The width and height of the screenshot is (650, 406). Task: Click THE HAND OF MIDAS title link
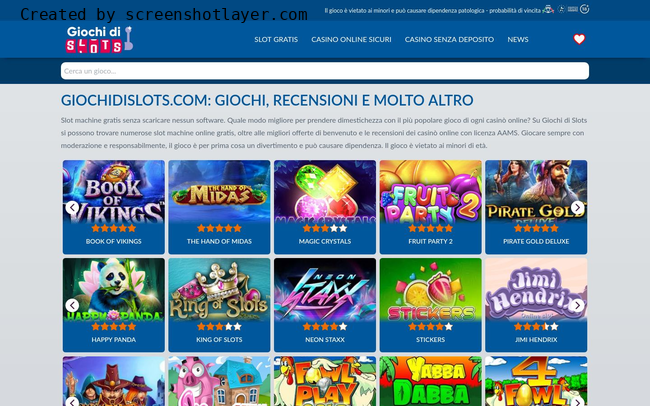click(x=219, y=241)
